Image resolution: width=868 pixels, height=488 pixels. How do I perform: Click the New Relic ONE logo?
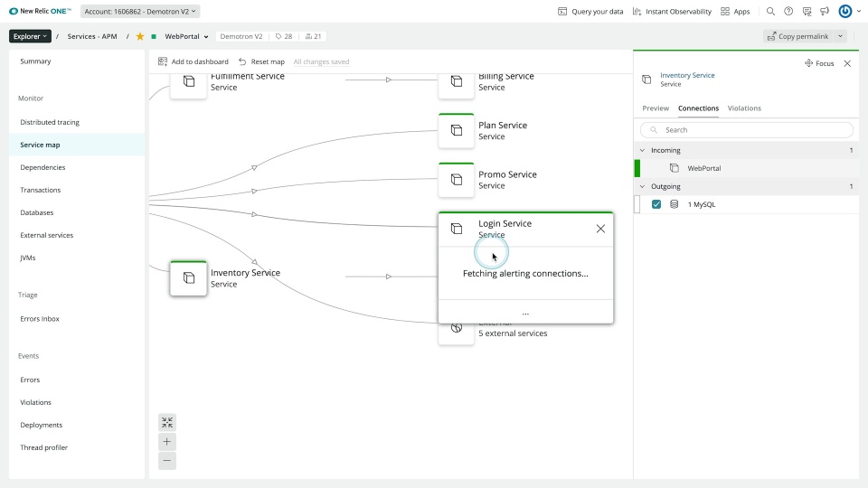click(41, 11)
